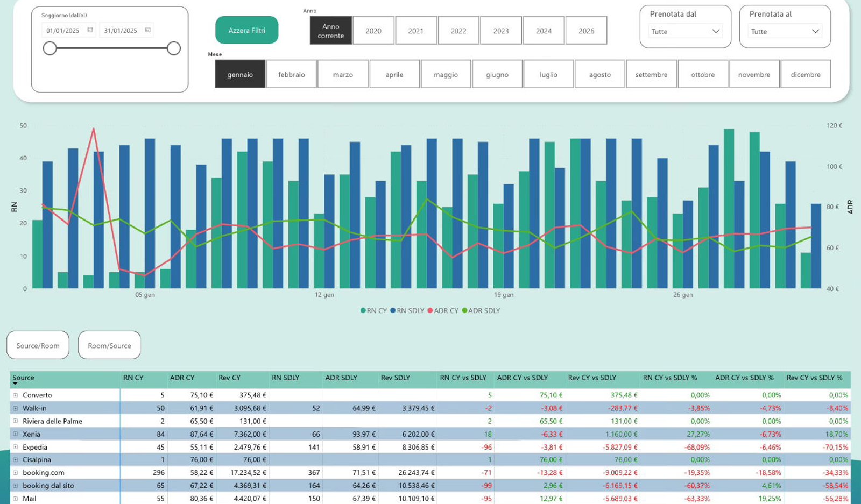Viewport: 861px width, 504px height.
Task: Toggle the 2022 year filter
Action: [458, 31]
